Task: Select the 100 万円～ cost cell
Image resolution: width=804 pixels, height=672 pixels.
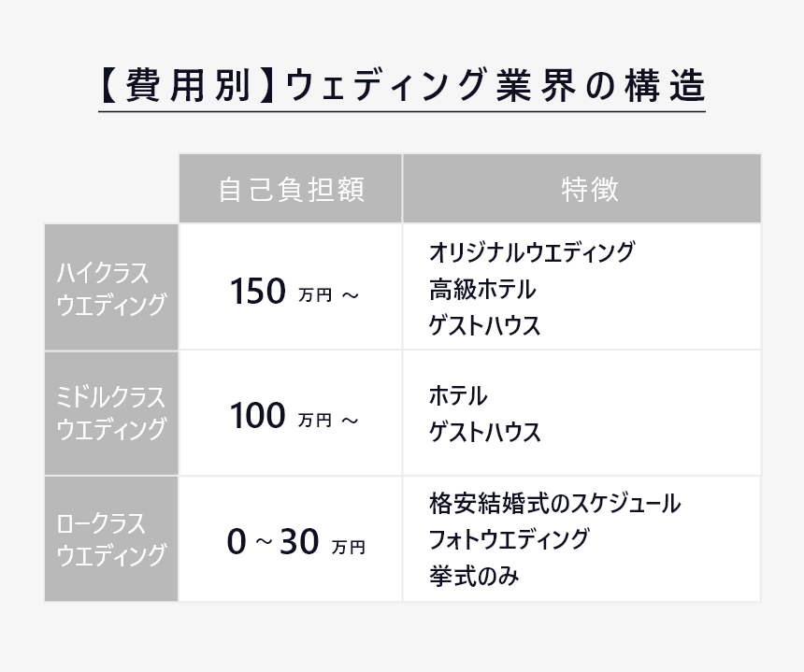Action: click(x=290, y=413)
